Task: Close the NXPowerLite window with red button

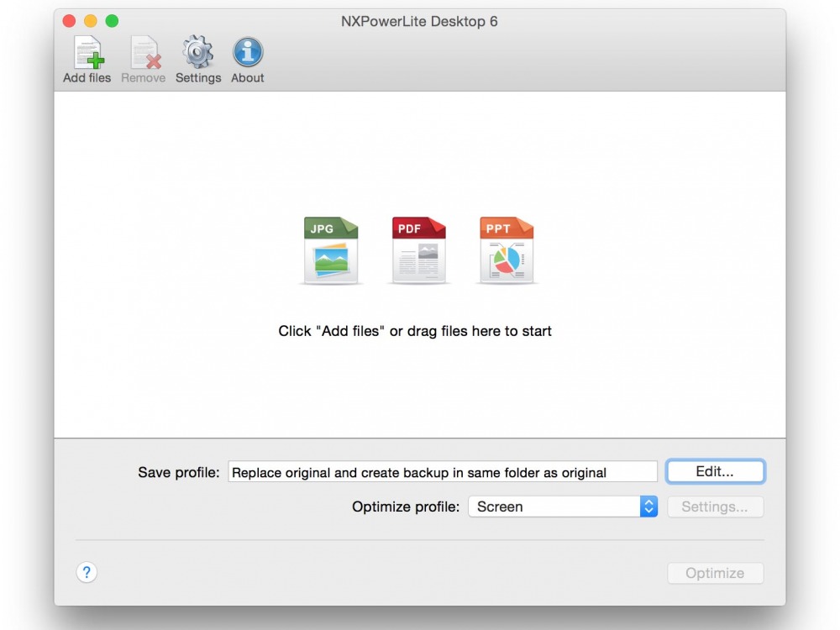Action: [69, 21]
